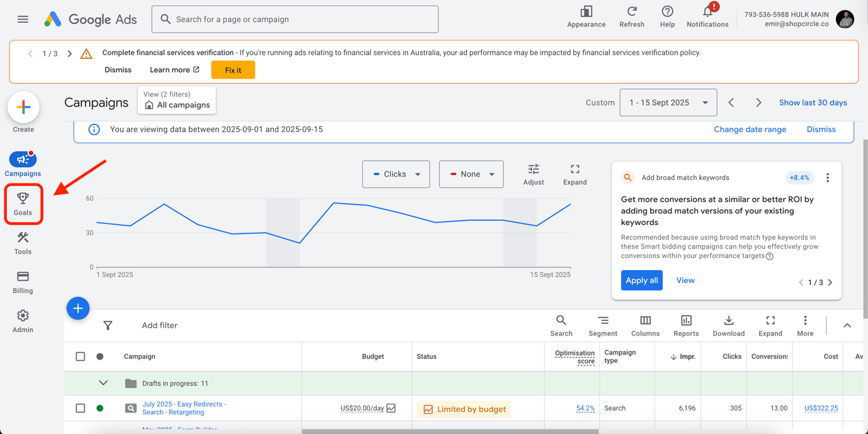Open the Segment tool
868x434 pixels.
pyautogui.click(x=602, y=325)
